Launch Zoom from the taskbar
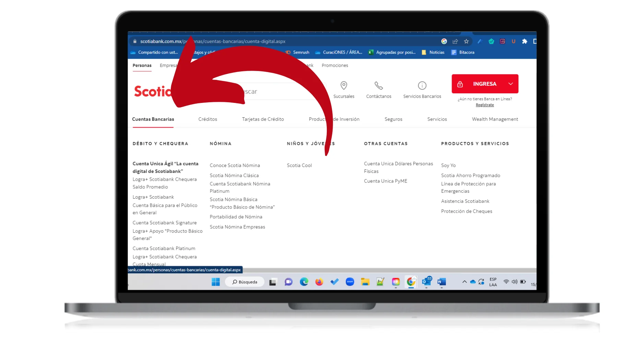 [x=350, y=282]
